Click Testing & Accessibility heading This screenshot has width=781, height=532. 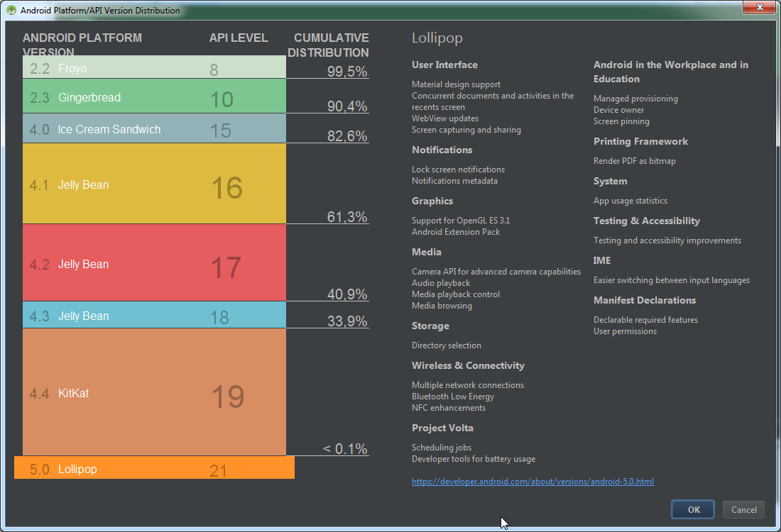(x=647, y=221)
